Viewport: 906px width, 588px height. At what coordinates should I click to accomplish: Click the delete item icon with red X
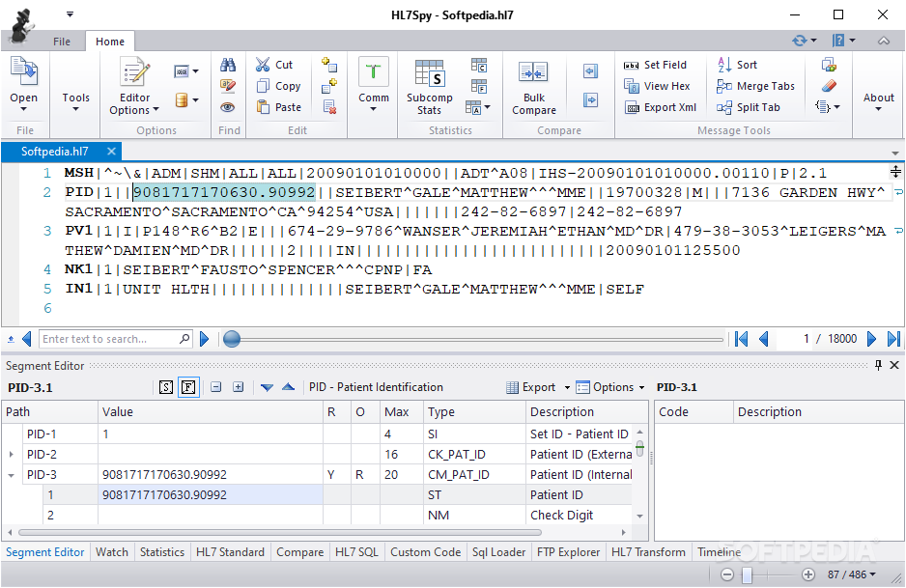pyautogui.click(x=330, y=107)
